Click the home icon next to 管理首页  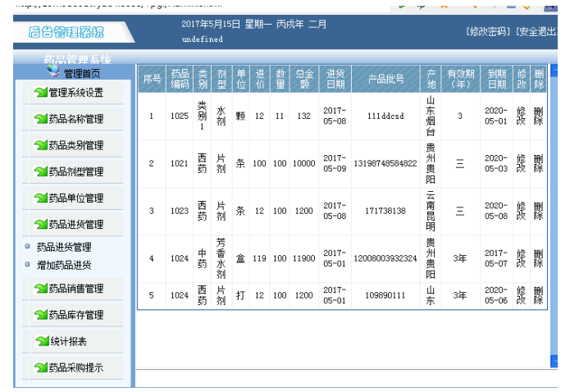[x=53, y=71]
